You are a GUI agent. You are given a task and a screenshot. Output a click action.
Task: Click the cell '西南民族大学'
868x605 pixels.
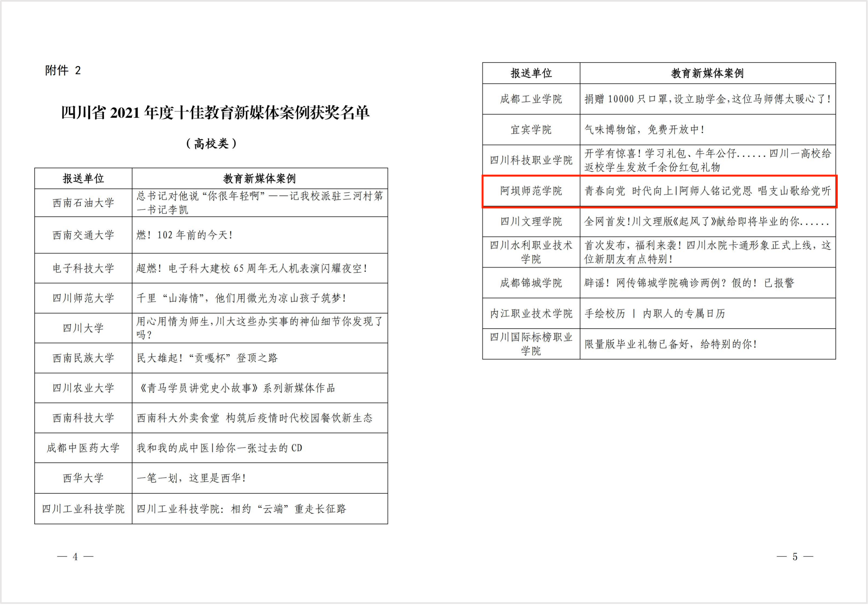coord(83,358)
